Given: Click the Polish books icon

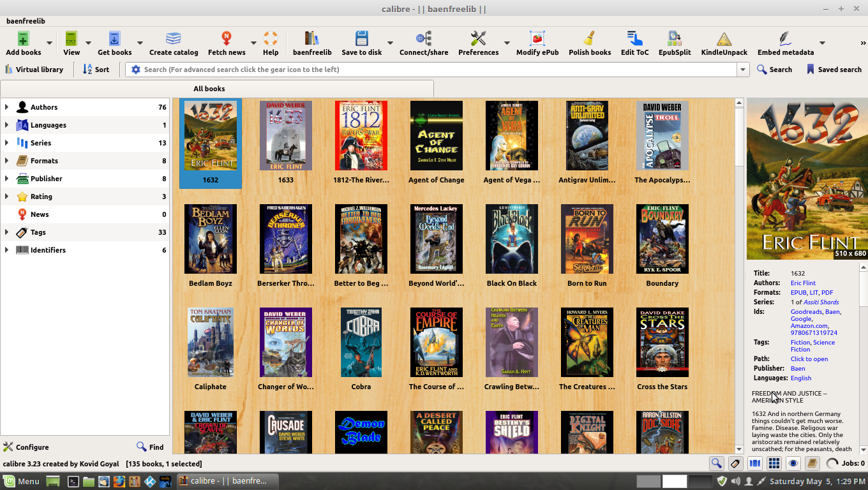Looking at the screenshot, I should point(590,38).
